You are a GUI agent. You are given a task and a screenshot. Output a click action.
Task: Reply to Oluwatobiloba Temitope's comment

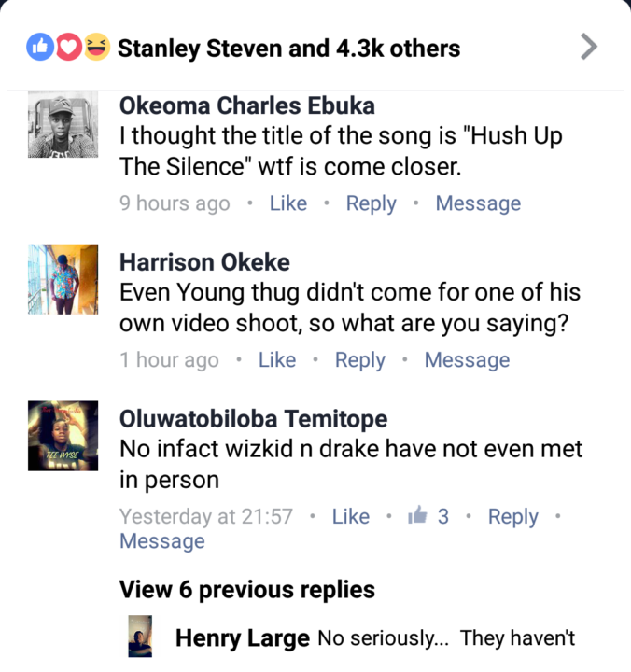pos(512,516)
